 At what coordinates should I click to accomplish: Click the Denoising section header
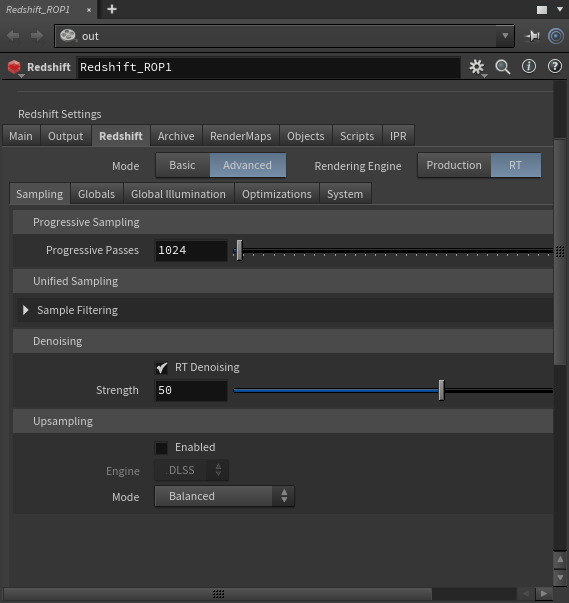pyautogui.click(x=283, y=341)
